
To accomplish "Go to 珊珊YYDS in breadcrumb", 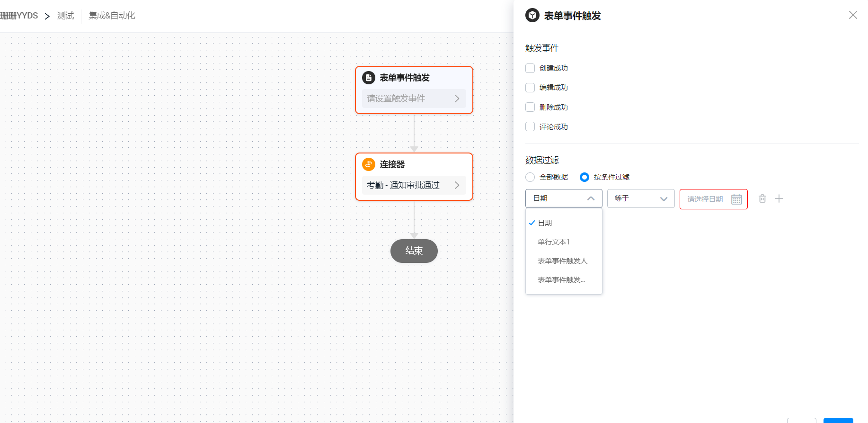I will [x=19, y=16].
